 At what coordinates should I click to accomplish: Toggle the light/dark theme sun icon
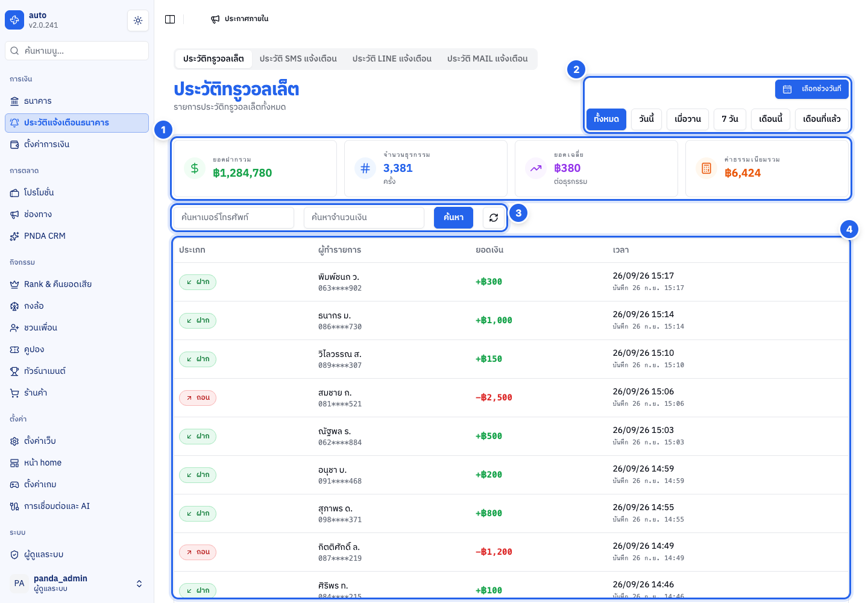click(x=138, y=21)
